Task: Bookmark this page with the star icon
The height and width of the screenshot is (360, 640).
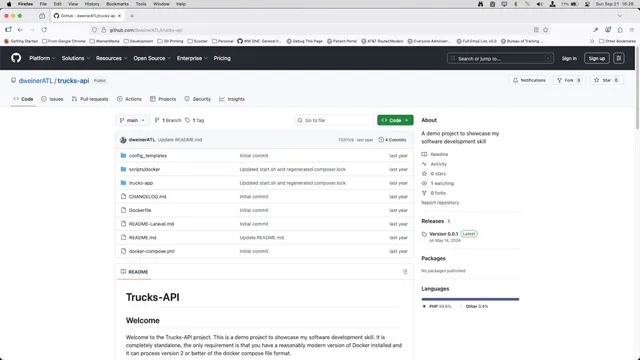Action: click(x=546, y=30)
